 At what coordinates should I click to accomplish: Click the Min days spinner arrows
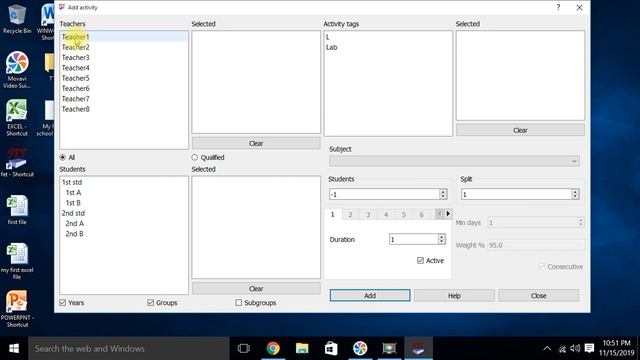click(580, 222)
